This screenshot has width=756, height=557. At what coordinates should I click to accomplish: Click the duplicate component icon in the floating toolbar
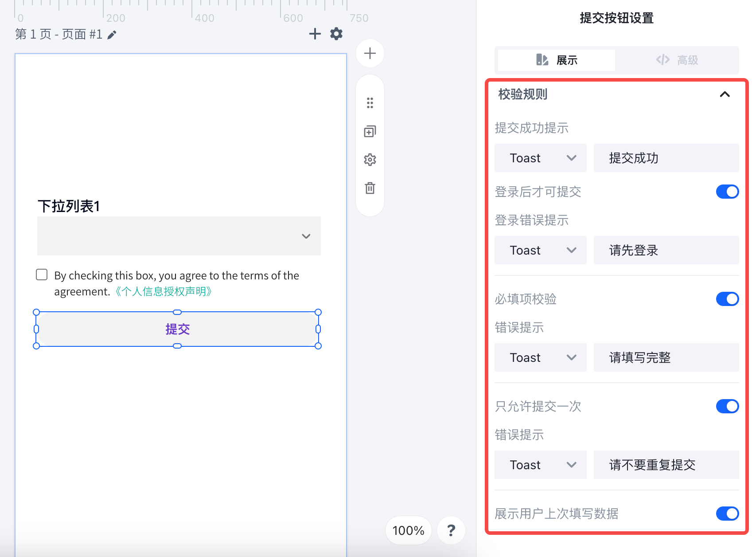(x=370, y=131)
